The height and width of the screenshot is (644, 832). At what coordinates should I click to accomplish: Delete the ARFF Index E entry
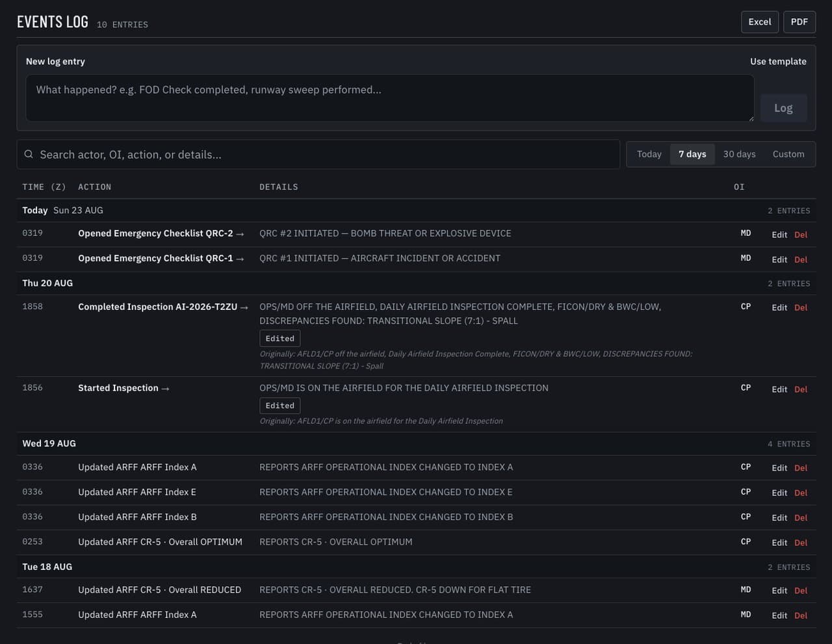tap(801, 493)
